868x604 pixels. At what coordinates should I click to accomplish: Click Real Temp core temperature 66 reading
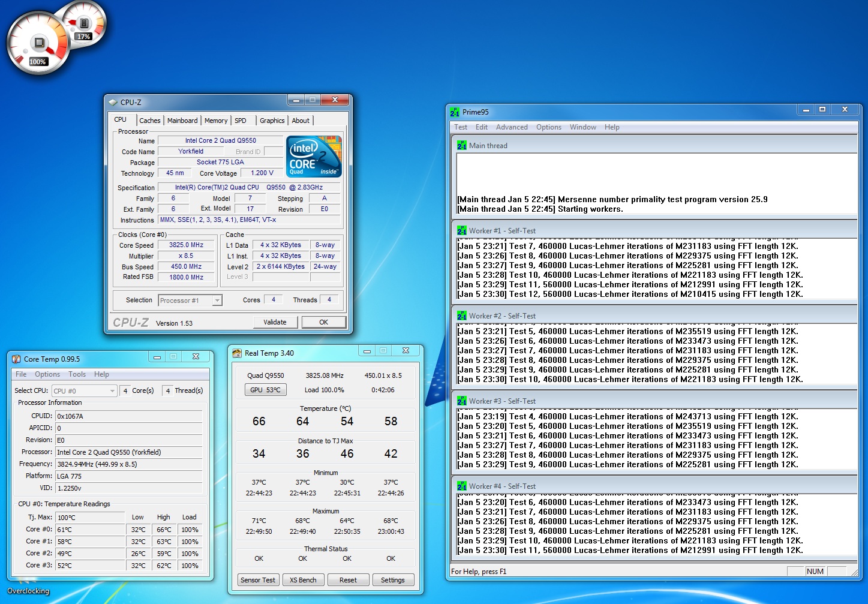coord(259,422)
